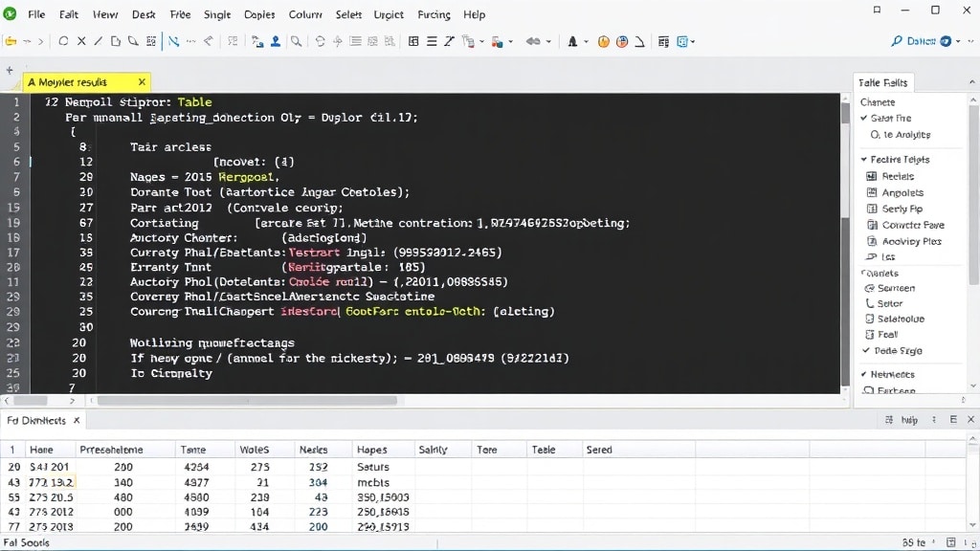Toggle the Satat Fire checkmark option

tap(863, 119)
